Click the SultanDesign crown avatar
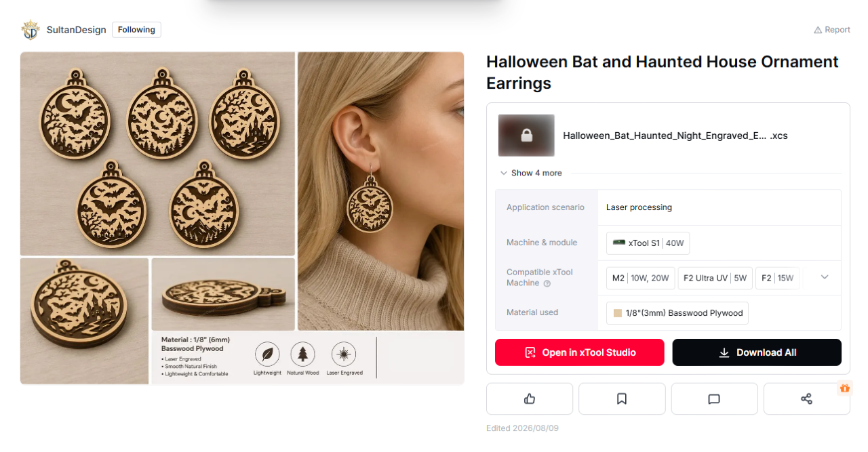868x452 pixels. click(x=31, y=30)
